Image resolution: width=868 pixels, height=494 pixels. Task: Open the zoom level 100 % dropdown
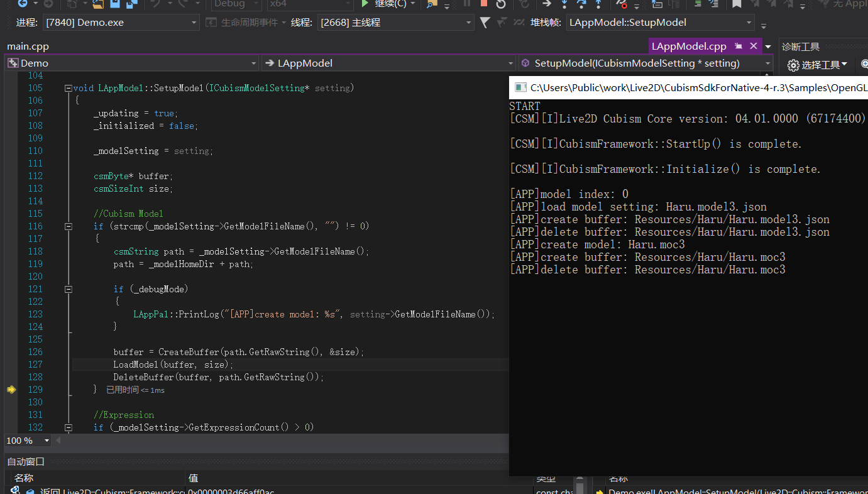click(47, 441)
